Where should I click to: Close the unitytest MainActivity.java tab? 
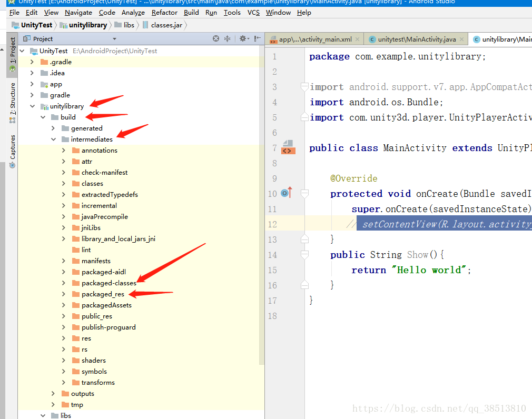tap(461, 39)
